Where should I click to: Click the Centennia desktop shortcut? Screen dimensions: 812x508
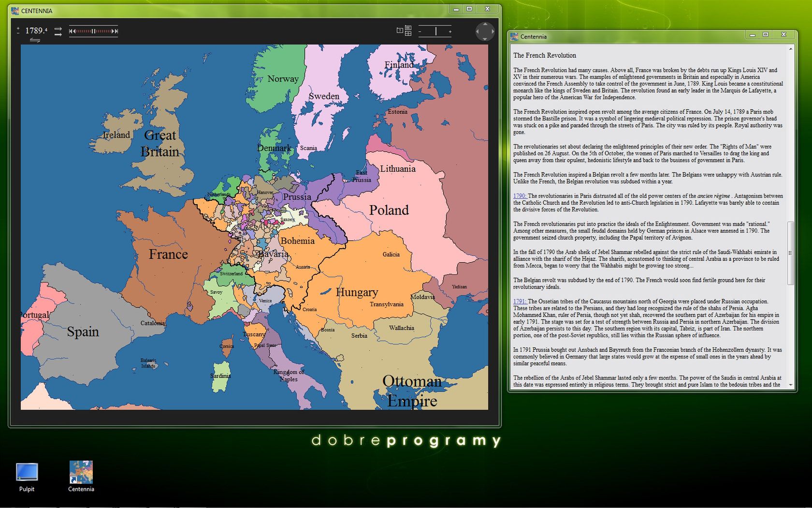point(81,477)
